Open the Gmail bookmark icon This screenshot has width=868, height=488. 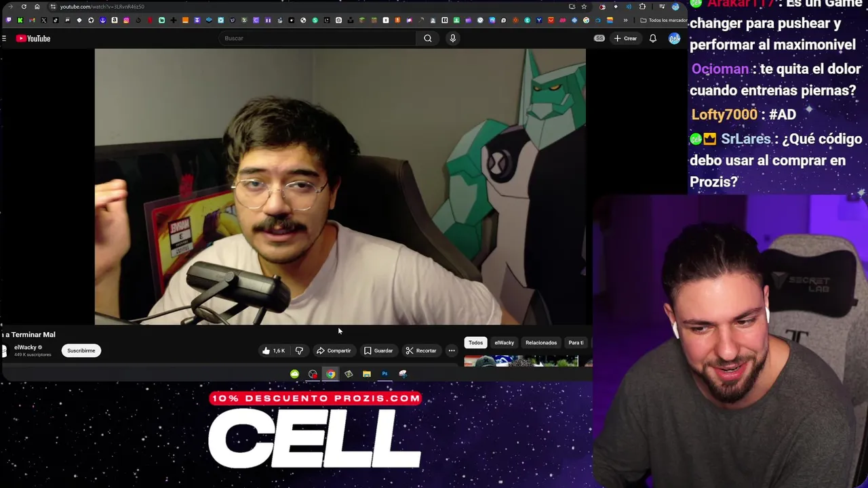click(x=32, y=20)
